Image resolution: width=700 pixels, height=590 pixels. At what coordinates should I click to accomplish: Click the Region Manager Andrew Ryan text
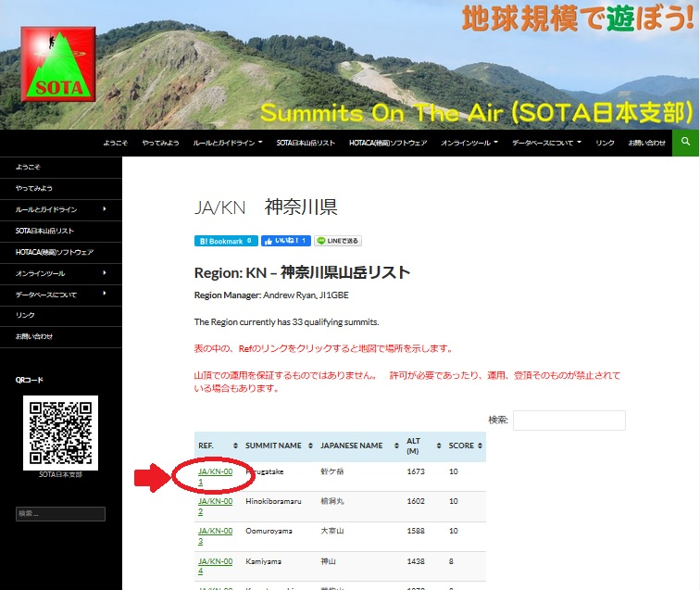tap(271, 295)
